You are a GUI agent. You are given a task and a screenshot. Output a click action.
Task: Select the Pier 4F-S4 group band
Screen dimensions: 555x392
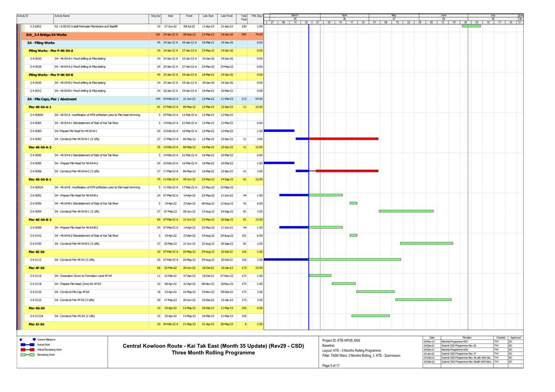pos(38,267)
